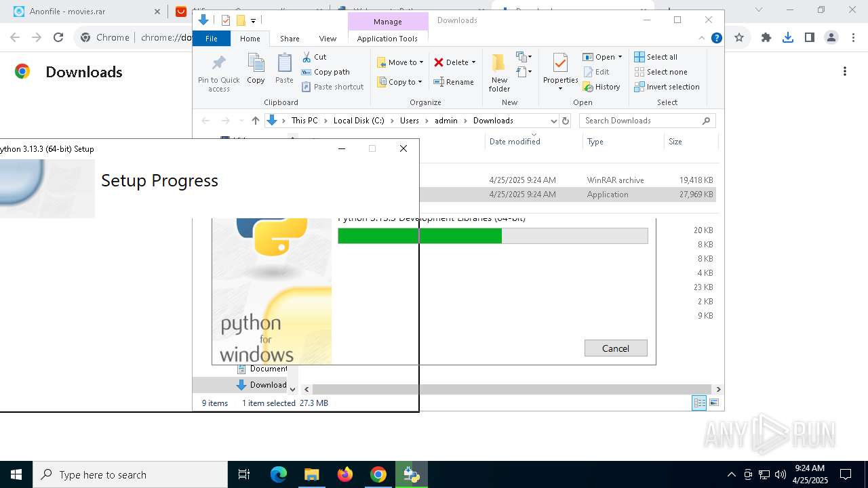Open Copy to dropdown
Image resolution: width=868 pixels, height=488 pixels.
point(400,82)
